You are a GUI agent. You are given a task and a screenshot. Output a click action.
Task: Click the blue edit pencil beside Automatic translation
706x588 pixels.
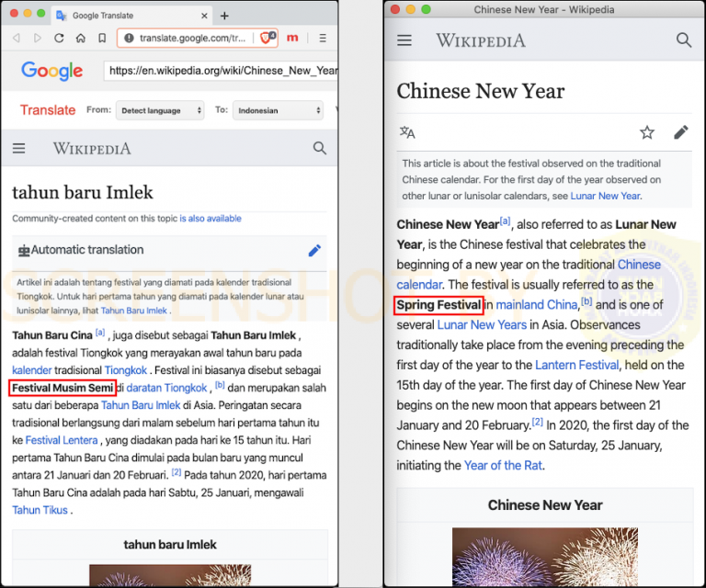[x=314, y=251]
